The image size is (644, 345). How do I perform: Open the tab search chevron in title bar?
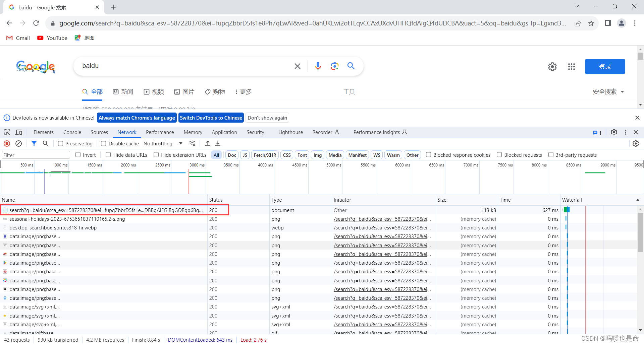tap(577, 6)
